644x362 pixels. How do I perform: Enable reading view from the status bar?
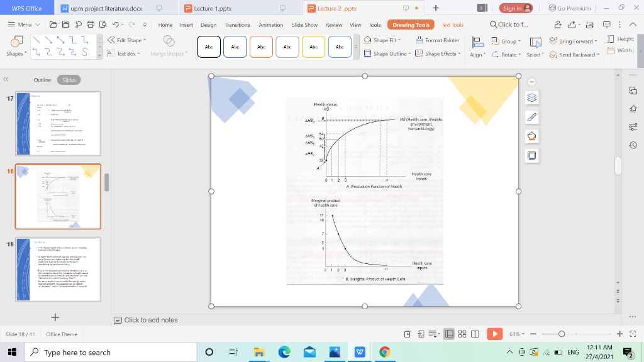pos(474,334)
